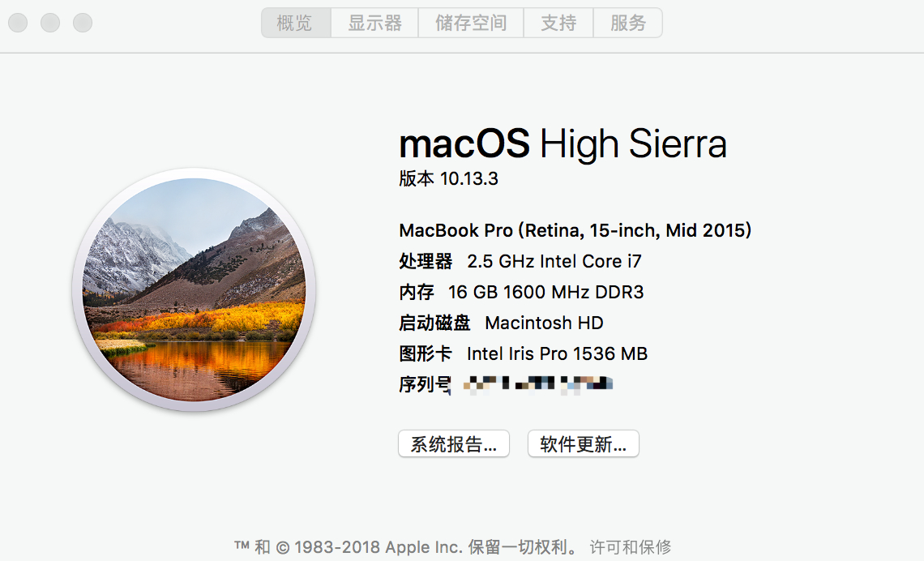Click the macOS High Sierra title
The height and width of the screenshot is (561, 924).
[563, 144]
